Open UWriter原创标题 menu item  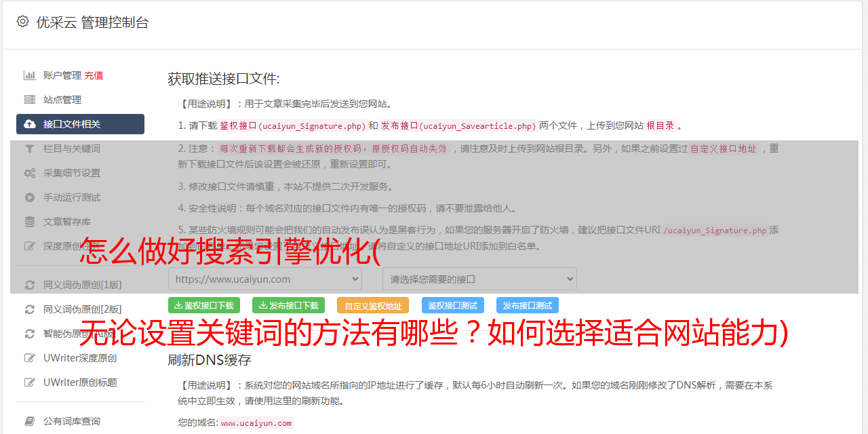(80, 382)
